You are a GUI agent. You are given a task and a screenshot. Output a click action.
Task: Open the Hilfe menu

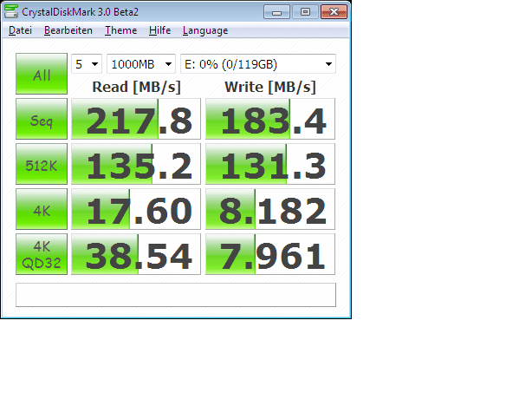click(159, 30)
